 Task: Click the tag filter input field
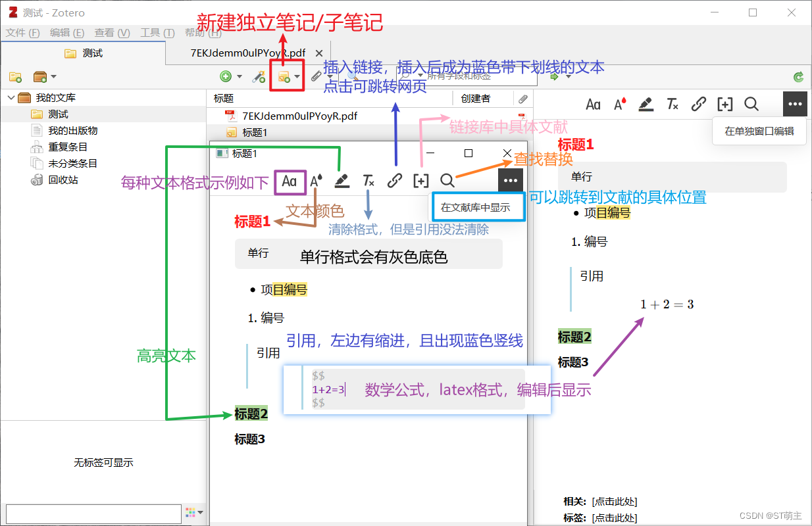[93, 514]
